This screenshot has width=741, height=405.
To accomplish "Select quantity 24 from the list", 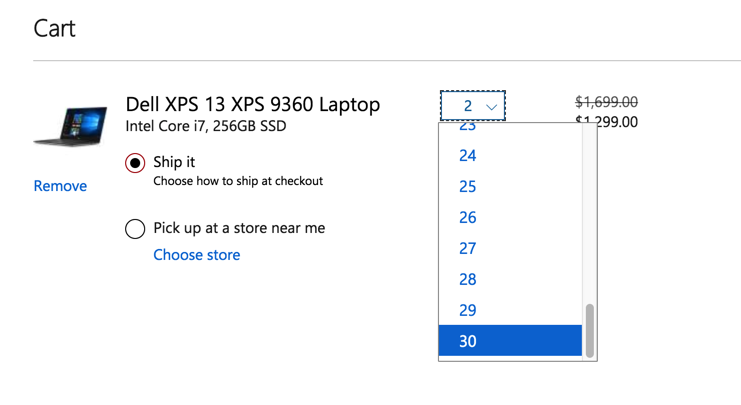I will tap(468, 156).
